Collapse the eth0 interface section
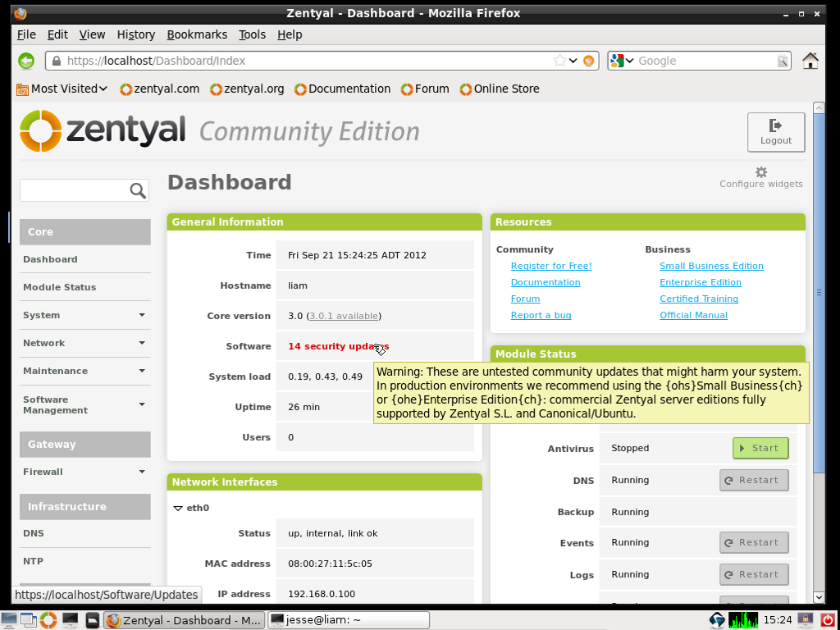Screen dimensions: 840x630 (178, 508)
